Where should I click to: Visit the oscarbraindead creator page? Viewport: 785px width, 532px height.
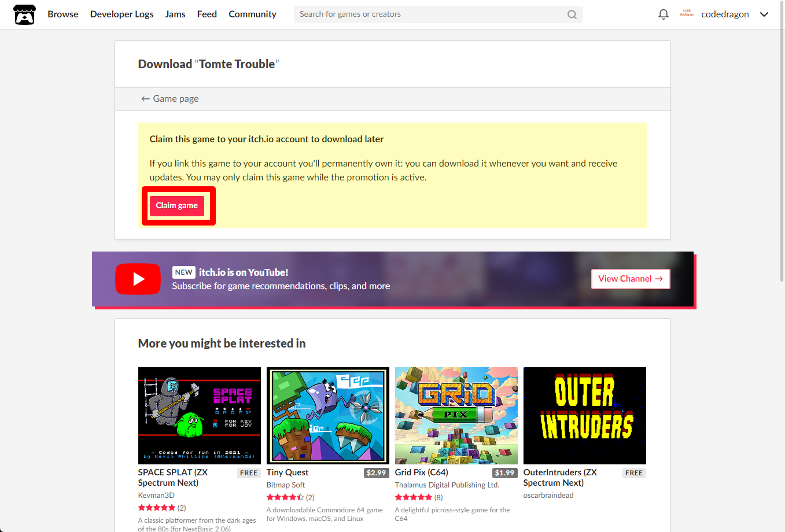click(548, 496)
